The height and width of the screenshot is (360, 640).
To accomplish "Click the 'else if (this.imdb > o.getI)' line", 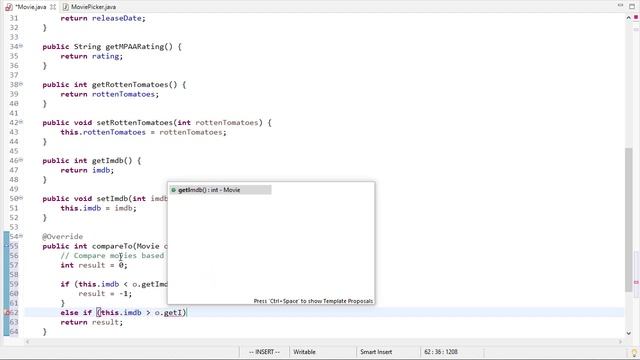I will tap(123, 313).
